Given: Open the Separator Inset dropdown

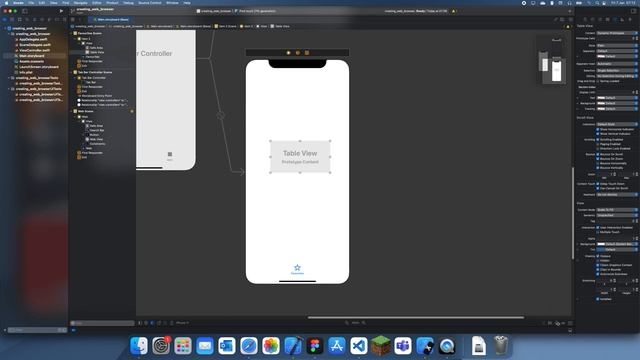Looking at the screenshot, I should coord(617,64).
